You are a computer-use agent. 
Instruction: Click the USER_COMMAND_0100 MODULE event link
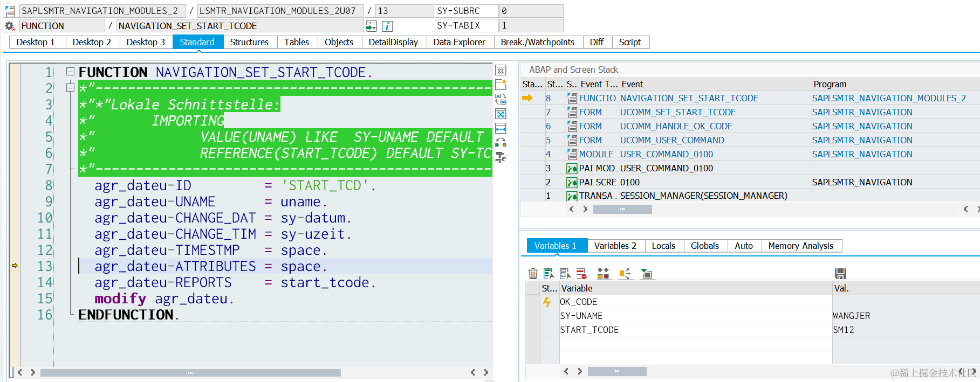point(667,154)
